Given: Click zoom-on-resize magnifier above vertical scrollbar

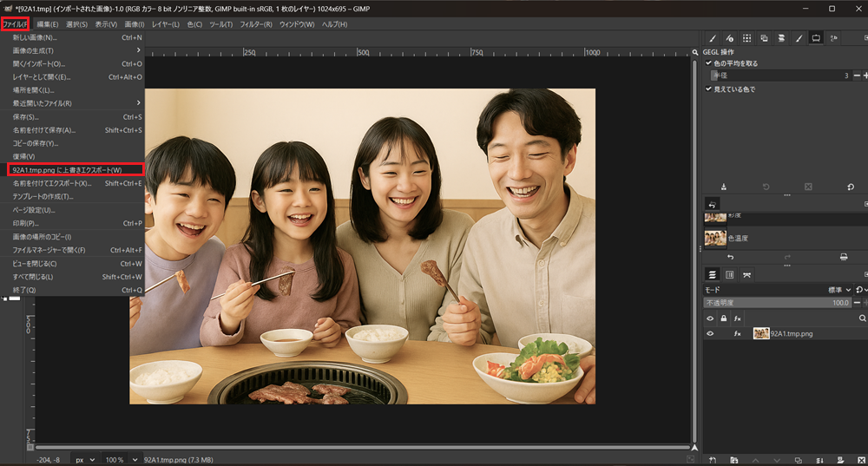Looking at the screenshot, I should [x=694, y=53].
